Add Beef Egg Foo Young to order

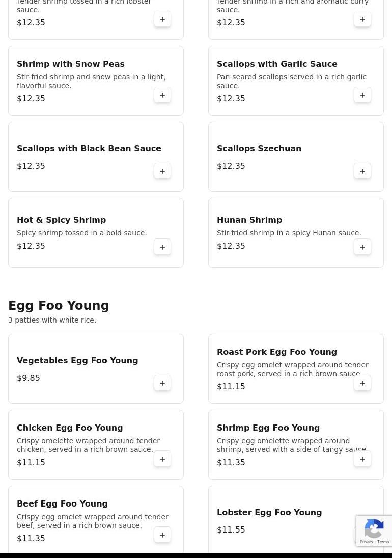pos(162,535)
